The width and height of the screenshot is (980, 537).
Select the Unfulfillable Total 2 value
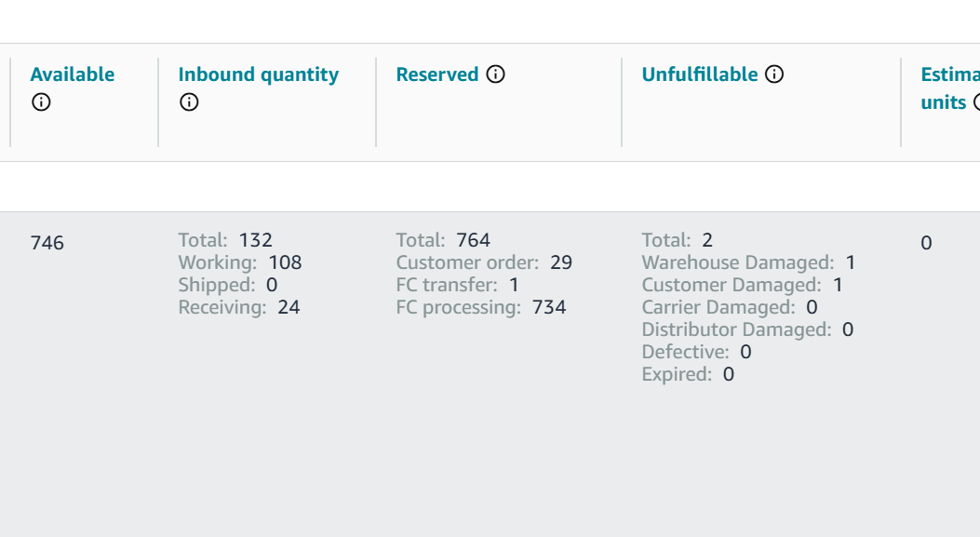coord(707,240)
